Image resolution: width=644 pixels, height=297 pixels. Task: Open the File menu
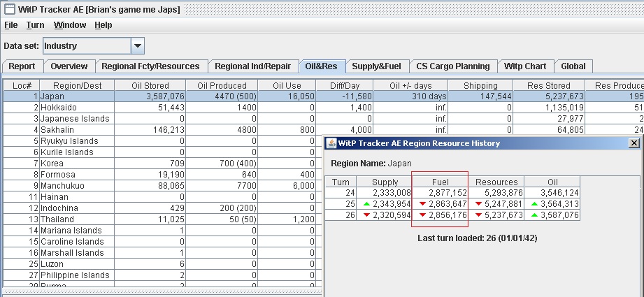click(10, 25)
